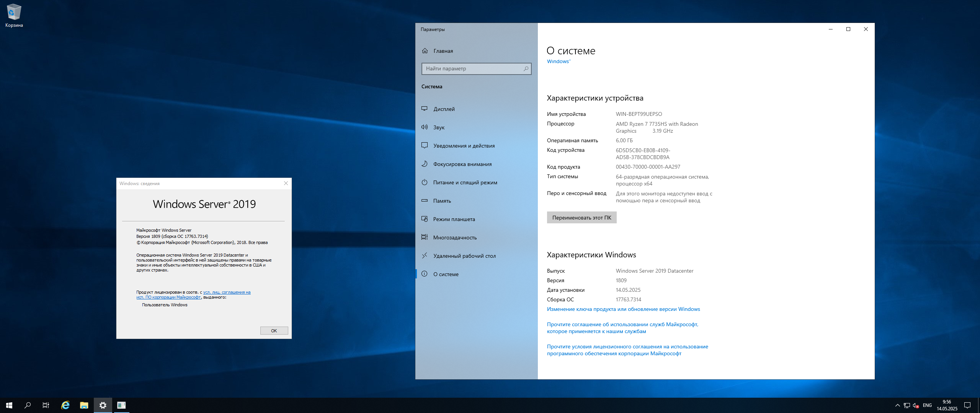The width and height of the screenshot is (980, 413).
Task: Click the multitasking icon beside Многозадачность
Action: point(425,237)
